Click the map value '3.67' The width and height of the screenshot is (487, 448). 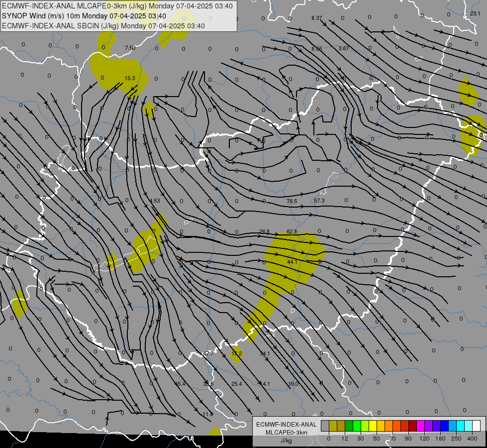click(344, 48)
